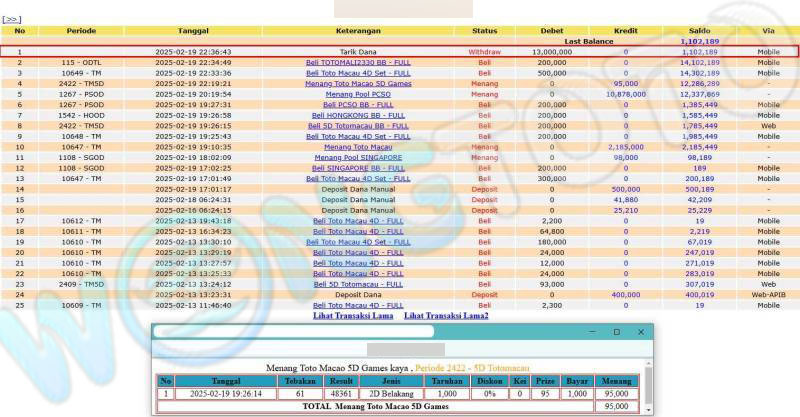This screenshot has height=417, width=800.
Task: Click the [>>] next page link
Action: 12,19
